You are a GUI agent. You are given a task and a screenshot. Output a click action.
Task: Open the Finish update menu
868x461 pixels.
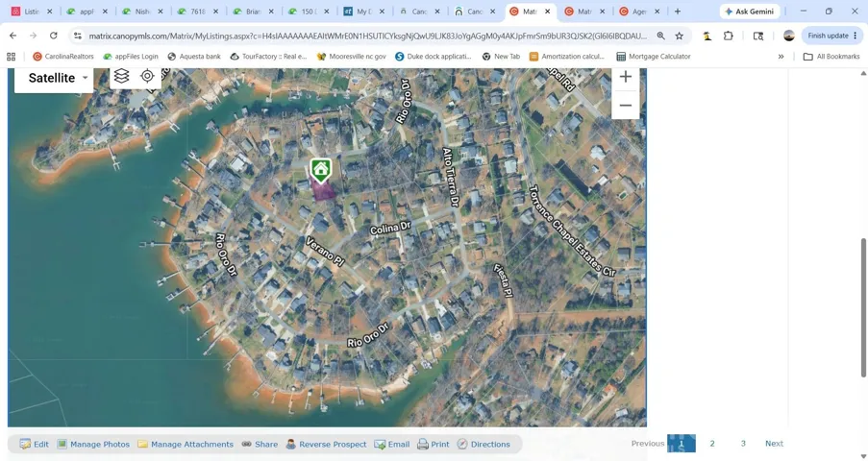(832, 36)
